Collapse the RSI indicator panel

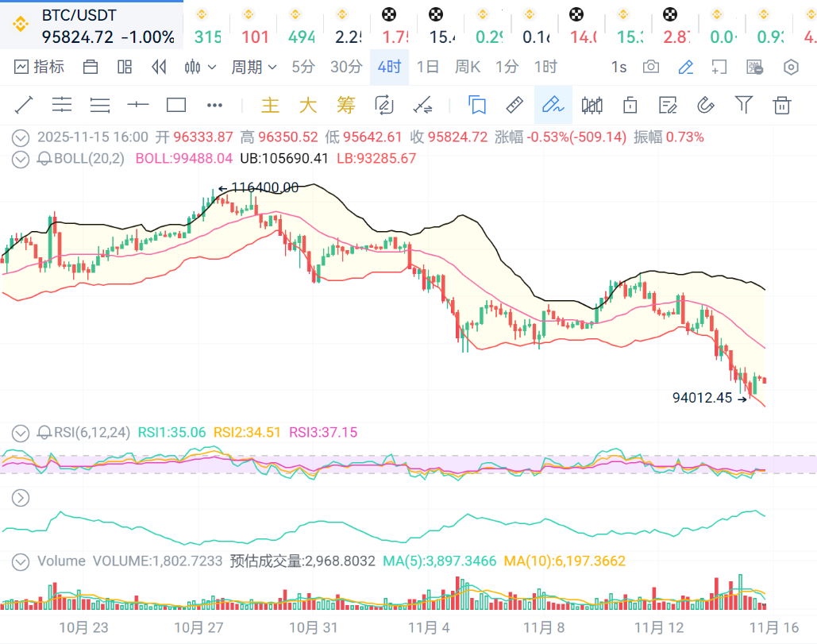click(x=21, y=433)
